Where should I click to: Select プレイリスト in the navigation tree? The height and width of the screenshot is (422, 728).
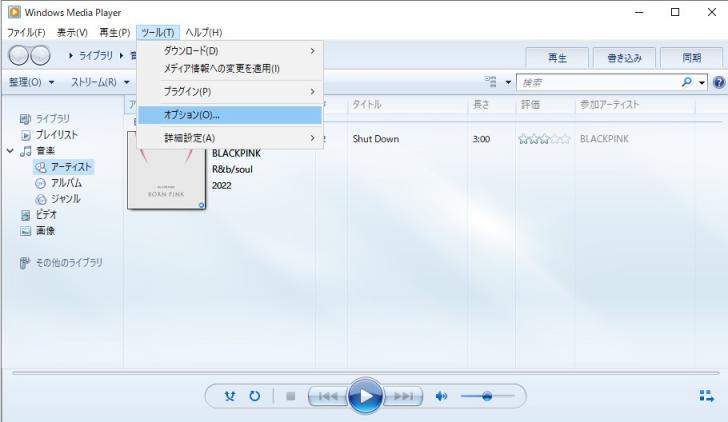[50, 135]
